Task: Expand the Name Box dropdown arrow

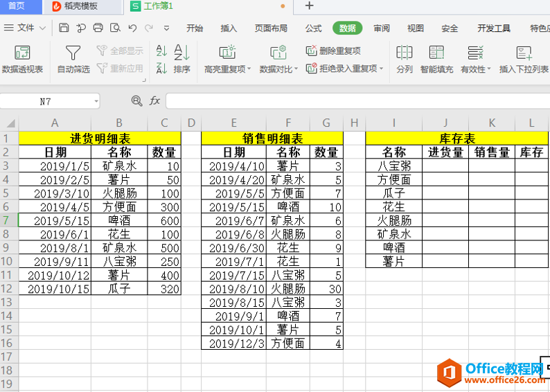Action: tap(96, 101)
